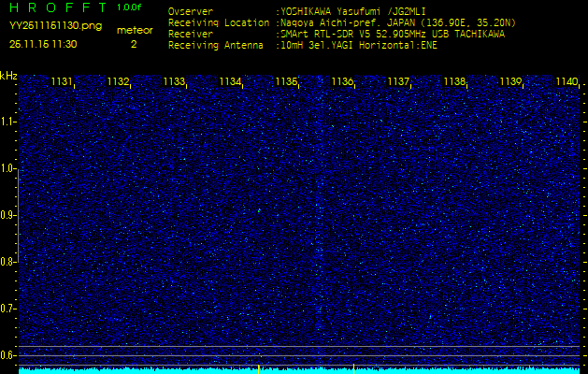Click the left yellow tick on cyan bar
588x374 pixels.
pos(258,368)
